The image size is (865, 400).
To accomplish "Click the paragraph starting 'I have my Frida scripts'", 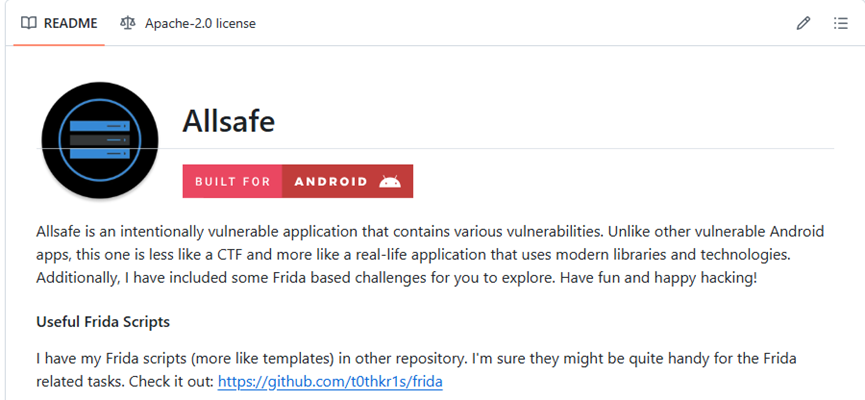I will pos(417,370).
